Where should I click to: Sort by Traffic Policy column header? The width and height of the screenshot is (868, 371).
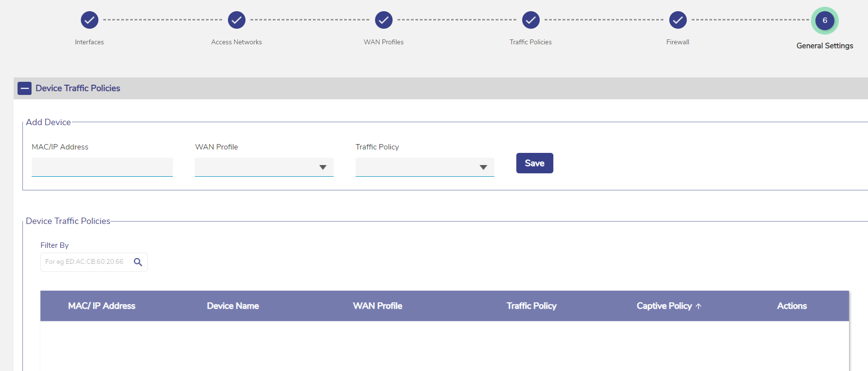click(531, 306)
